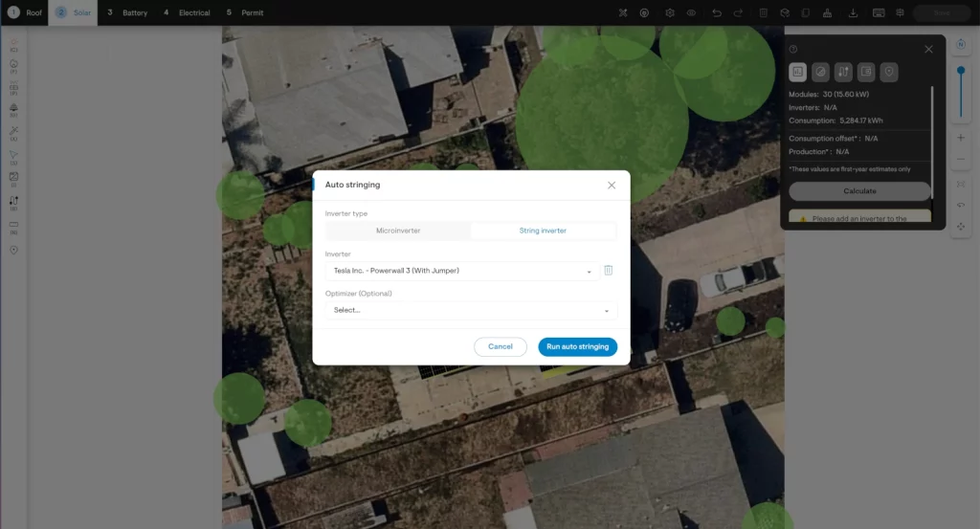Click the Cancel button
Viewport: 980px width, 529px height.
[x=501, y=346]
